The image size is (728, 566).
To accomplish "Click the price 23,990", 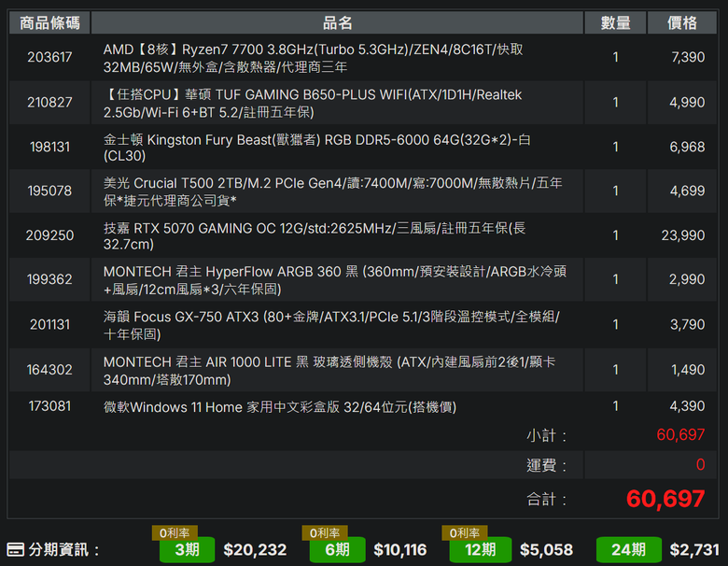I will [x=683, y=235].
